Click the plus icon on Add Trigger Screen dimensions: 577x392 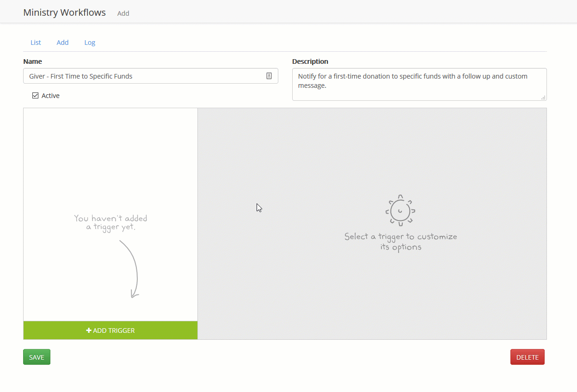pyautogui.click(x=89, y=331)
